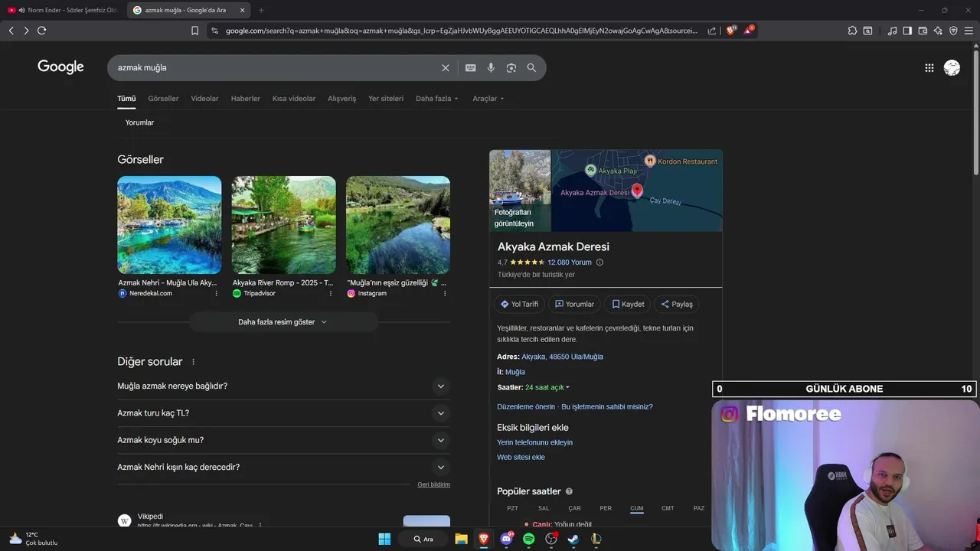Open the Brave Shields lion icon
Screen dimensions: 980x551
click(730, 31)
